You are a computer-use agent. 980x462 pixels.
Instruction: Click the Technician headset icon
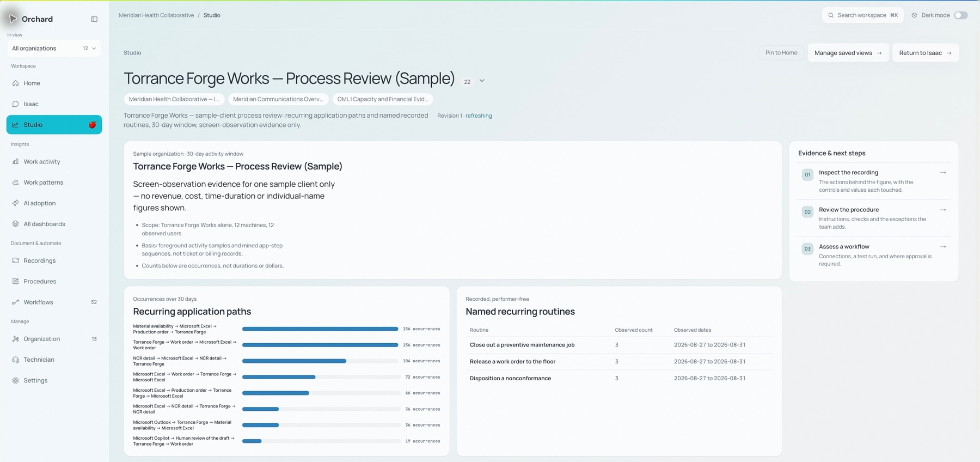[15, 360]
